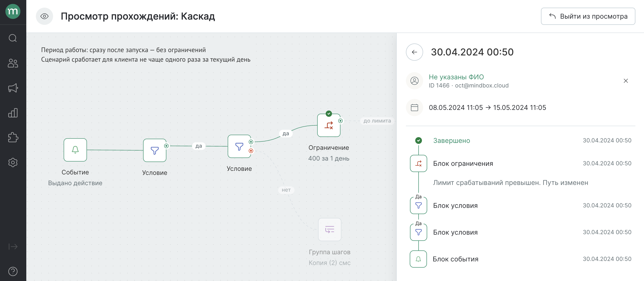Click the eye view mode icon
The width and height of the screenshot is (644, 281).
pos(44,16)
